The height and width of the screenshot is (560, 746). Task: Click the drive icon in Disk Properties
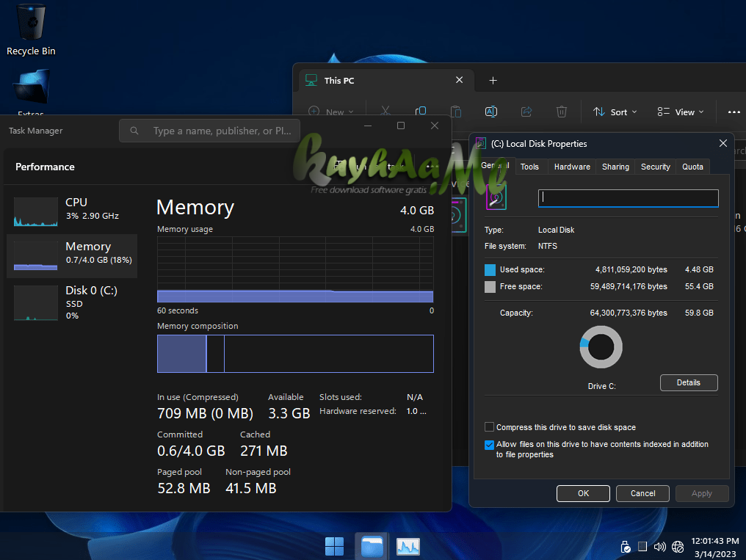tap(496, 197)
